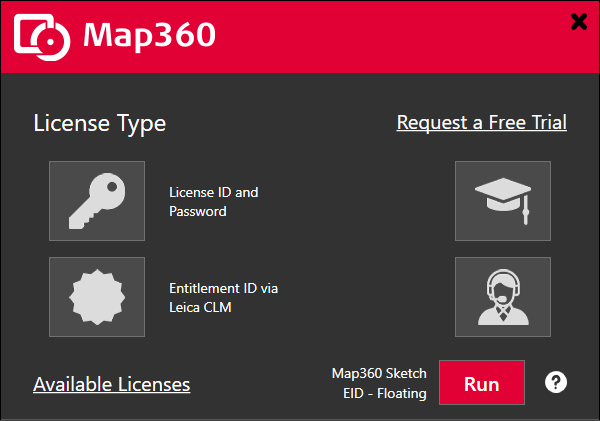The image size is (600, 421).
Task: Open the Request a Free Trial link
Action: (482, 123)
